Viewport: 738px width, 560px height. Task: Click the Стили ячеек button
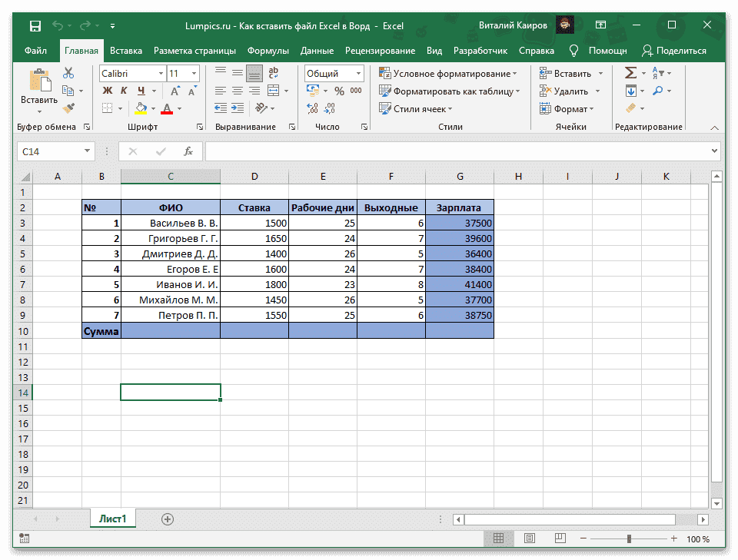[x=415, y=108]
